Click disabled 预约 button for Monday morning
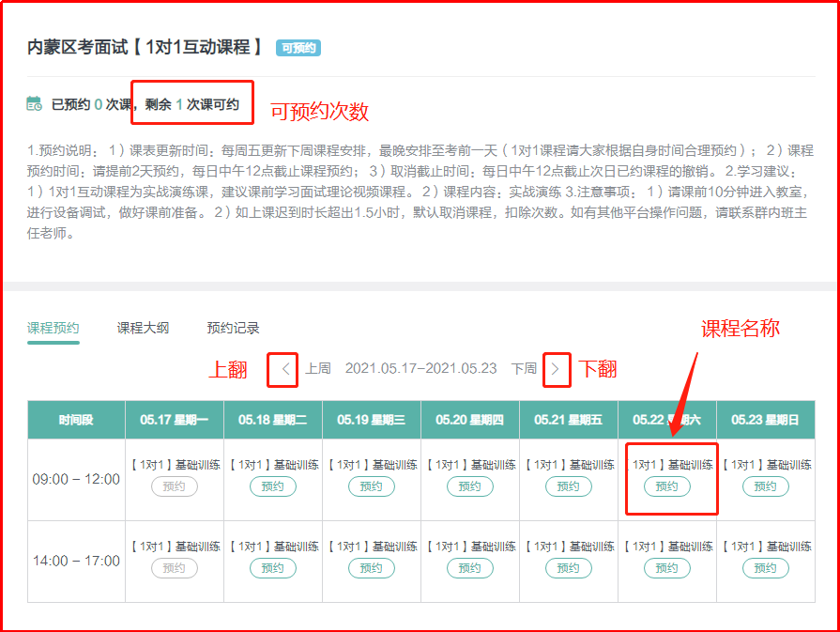This screenshot has height=632, width=840. [175, 486]
